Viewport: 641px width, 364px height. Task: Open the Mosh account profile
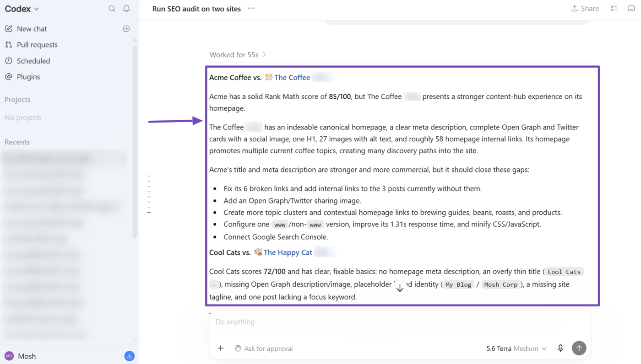point(21,356)
